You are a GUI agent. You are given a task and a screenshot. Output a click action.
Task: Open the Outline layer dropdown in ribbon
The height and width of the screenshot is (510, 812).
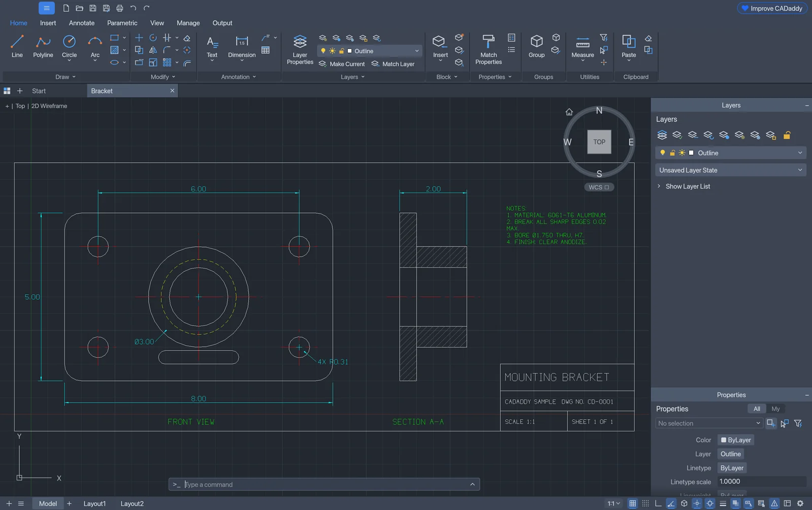[x=369, y=51]
